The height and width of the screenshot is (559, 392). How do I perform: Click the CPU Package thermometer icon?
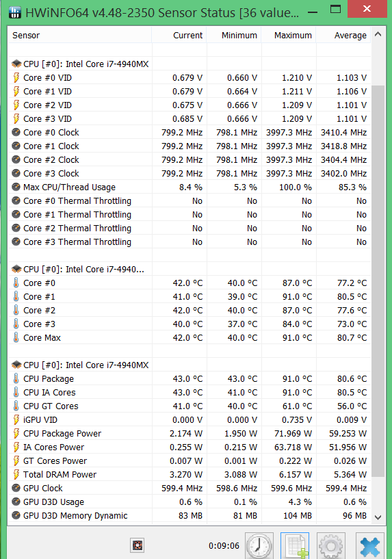[16, 378]
